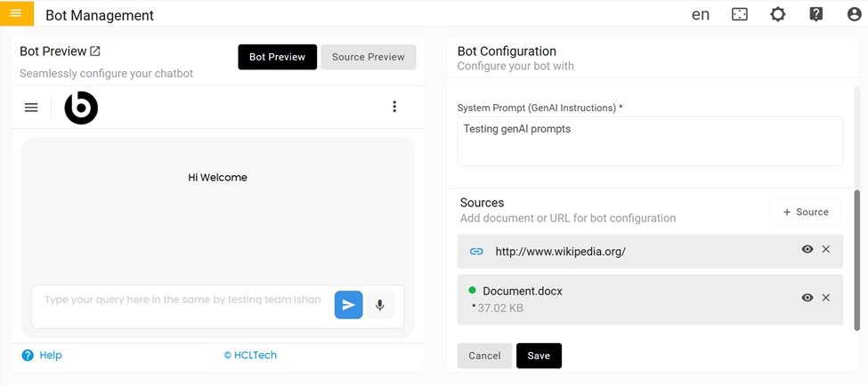Screen dimensions: 868x385
Task: Click the blue send message button
Action: (348, 305)
